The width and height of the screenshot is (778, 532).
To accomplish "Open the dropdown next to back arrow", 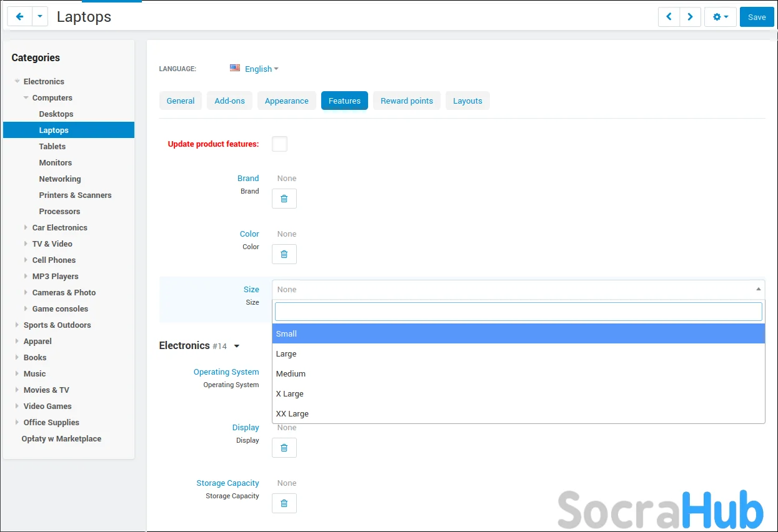I will (40, 17).
